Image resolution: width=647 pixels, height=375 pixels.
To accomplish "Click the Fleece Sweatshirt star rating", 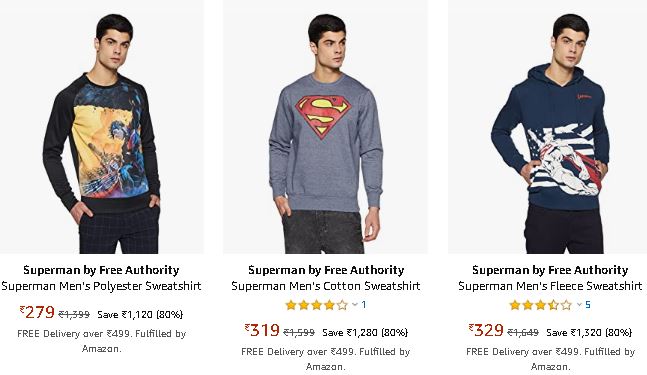I will coord(541,305).
